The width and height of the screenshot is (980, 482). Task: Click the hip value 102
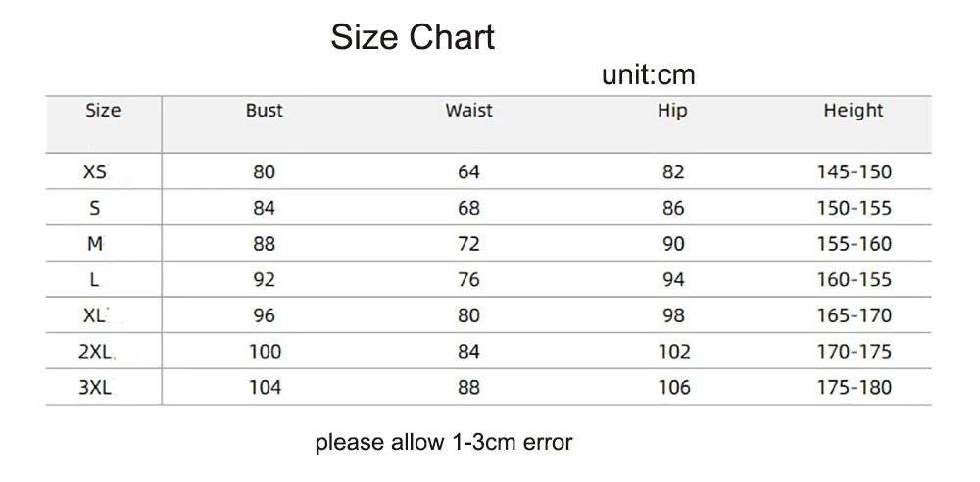[x=673, y=351]
